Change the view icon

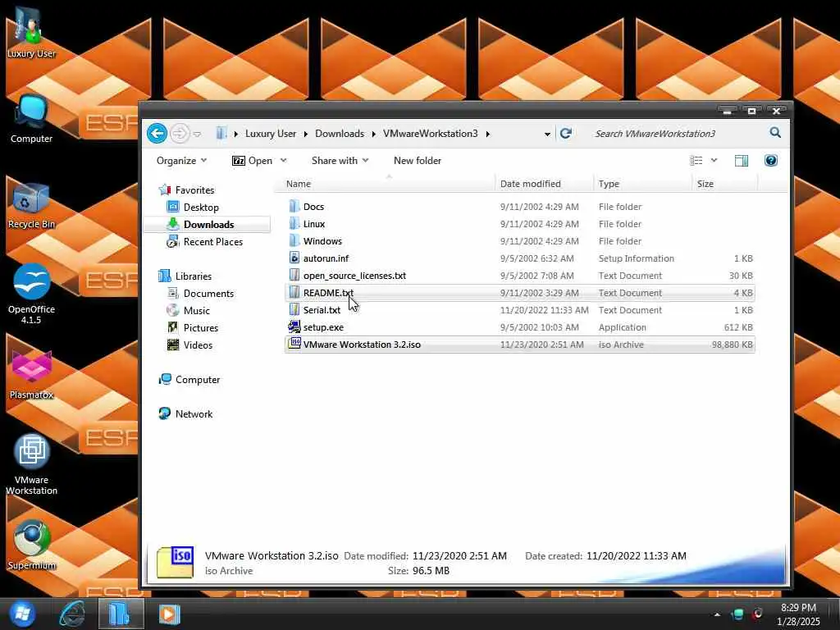pos(696,161)
